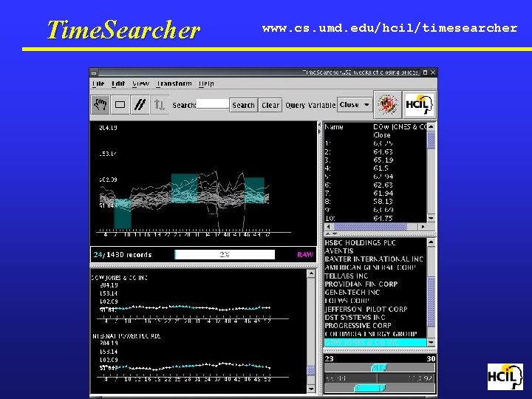Select BAXTER INTERNATIONAL INC in list
Image resolution: width=532 pixels, height=399 pixels.
374,259
